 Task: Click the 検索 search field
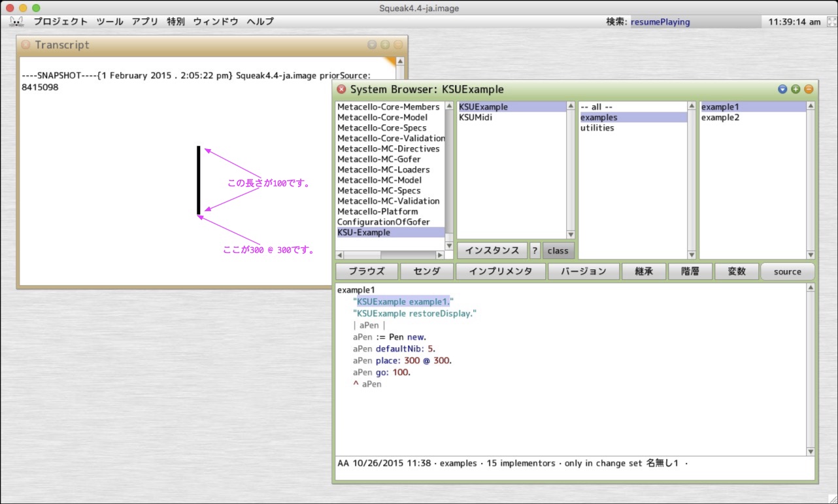click(695, 22)
